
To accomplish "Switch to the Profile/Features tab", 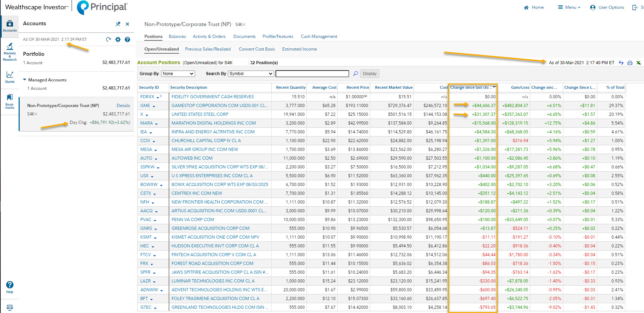I will pyautogui.click(x=278, y=36).
